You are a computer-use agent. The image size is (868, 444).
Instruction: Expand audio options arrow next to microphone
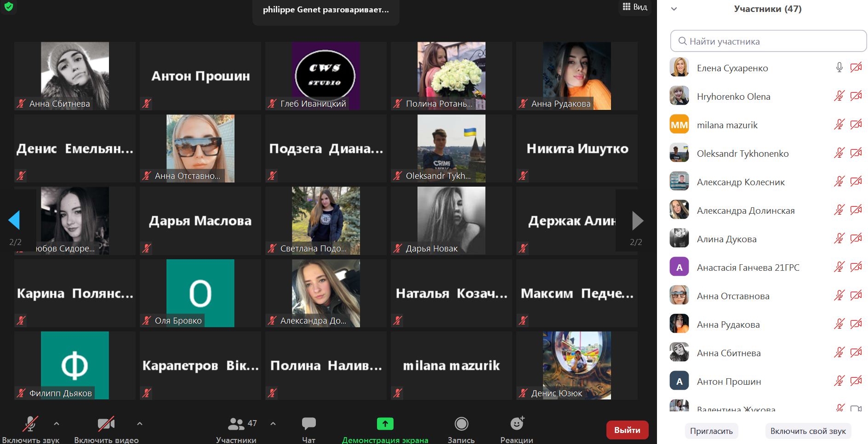coord(57,424)
